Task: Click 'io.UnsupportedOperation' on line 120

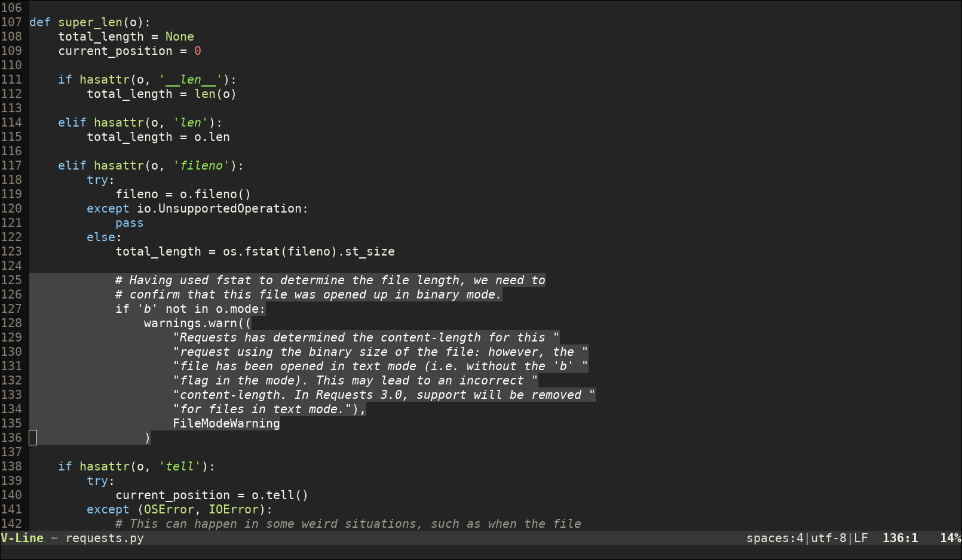Action: click(x=219, y=208)
